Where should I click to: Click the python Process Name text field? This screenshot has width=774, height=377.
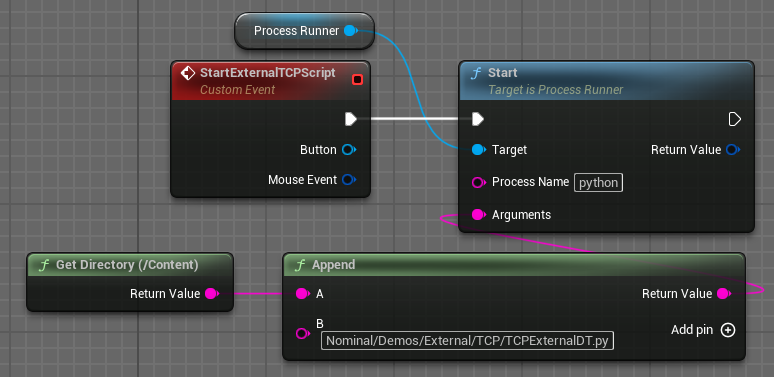[598, 183]
